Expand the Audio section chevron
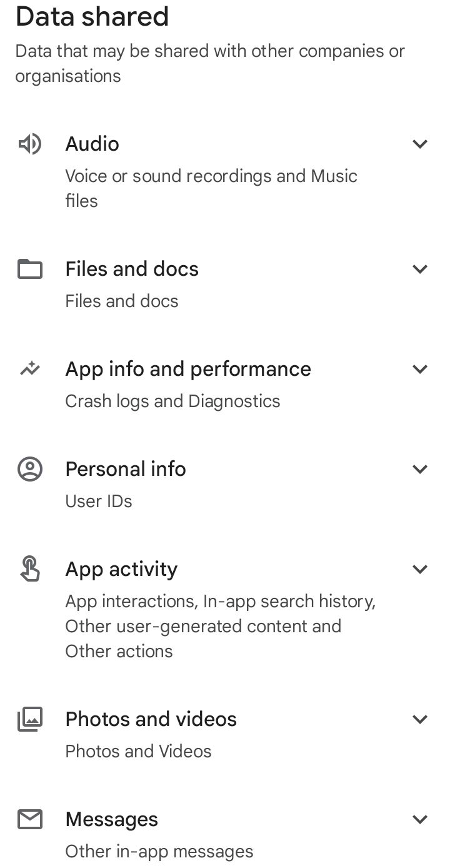 click(420, 144)
